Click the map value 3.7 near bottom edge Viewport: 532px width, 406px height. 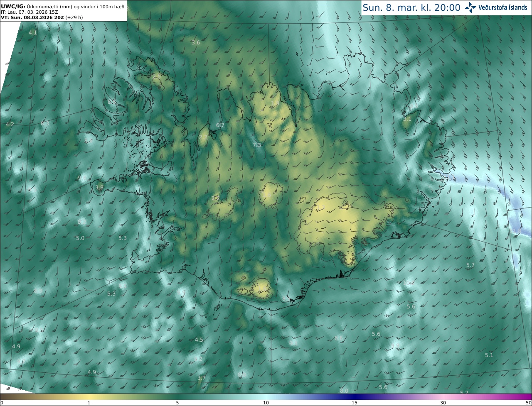click(x=202, y=378)
